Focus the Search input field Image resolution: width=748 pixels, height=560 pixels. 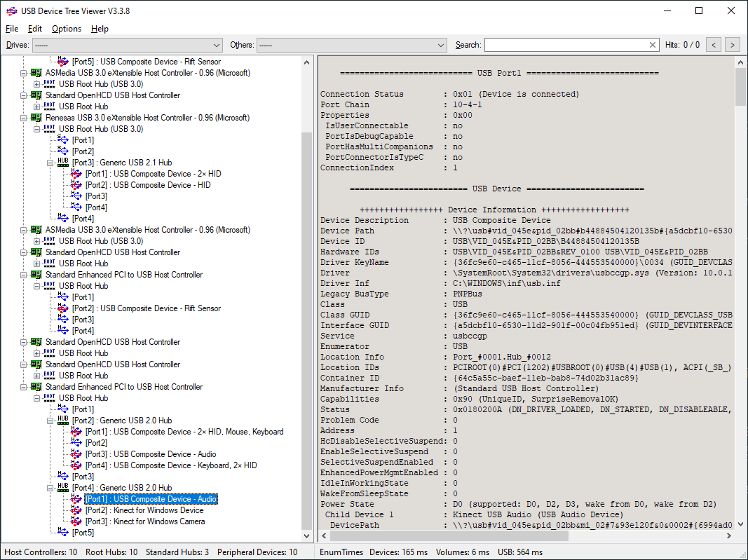pos(566,45)
